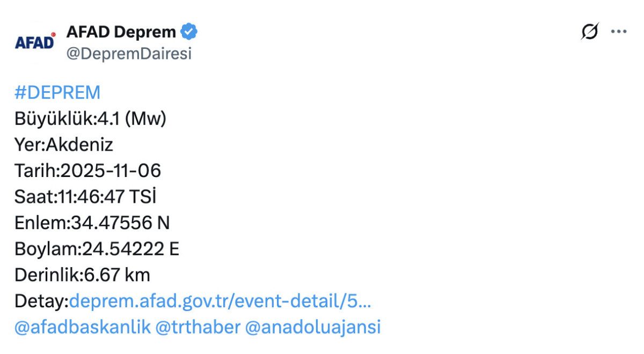Image resolution: width=644 pixels, height=354 pixels.
Task: Select the @anadoluajansi mention
Action: pyautogui.click(x=312, y=327)
